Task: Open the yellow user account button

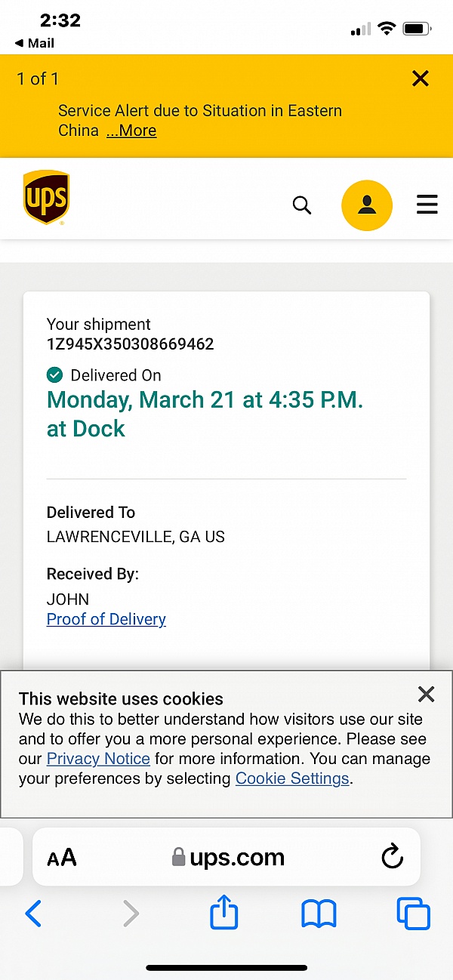Action: pos(367,205)
